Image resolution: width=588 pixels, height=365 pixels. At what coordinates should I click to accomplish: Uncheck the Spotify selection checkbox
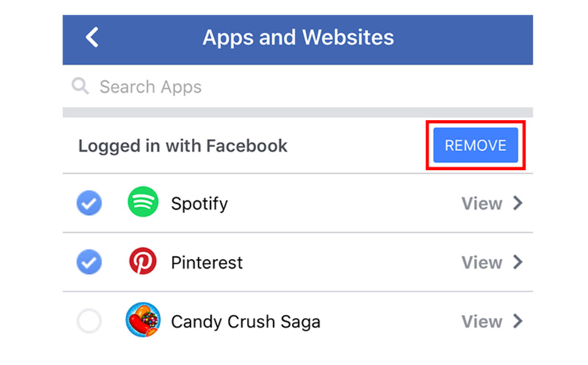click(90, 204)
